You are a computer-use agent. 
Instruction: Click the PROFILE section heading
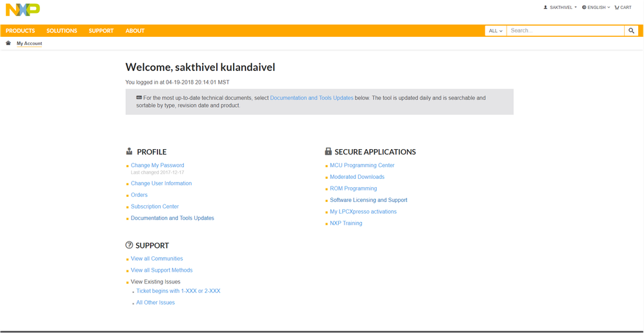(152, 152)
